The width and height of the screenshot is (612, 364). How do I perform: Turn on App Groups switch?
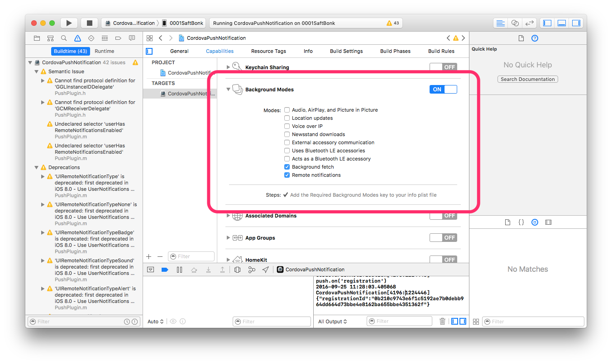point(443,238)
